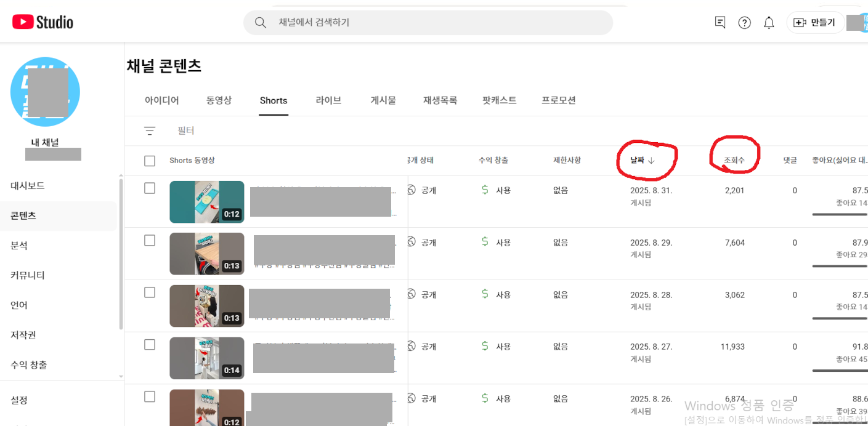Open the 재생목록 tab
This screenshot has width=868, height=426.
tap(440, 100)
